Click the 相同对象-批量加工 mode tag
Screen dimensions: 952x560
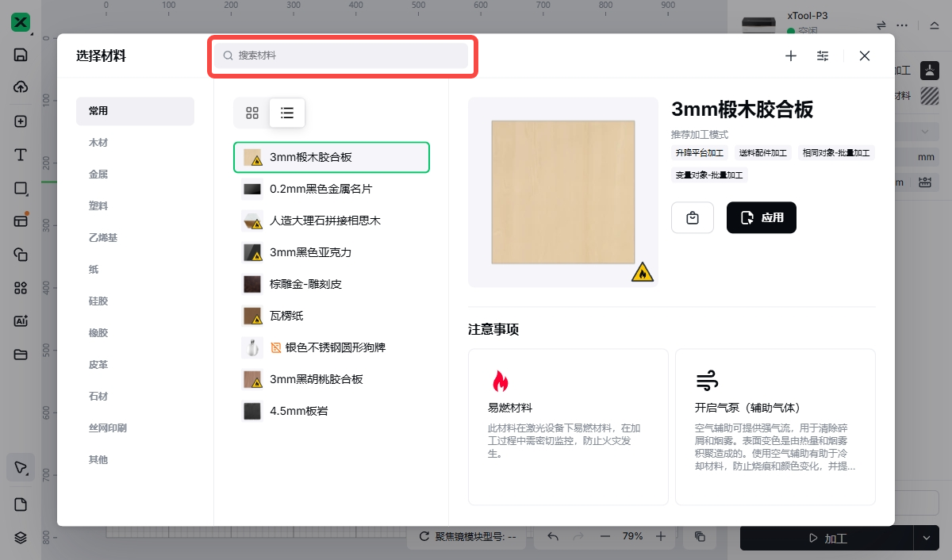click(835, 153)
